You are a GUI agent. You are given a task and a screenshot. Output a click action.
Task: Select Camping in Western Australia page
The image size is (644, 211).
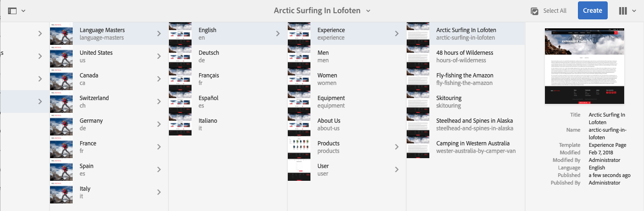[x=473, y=147]
